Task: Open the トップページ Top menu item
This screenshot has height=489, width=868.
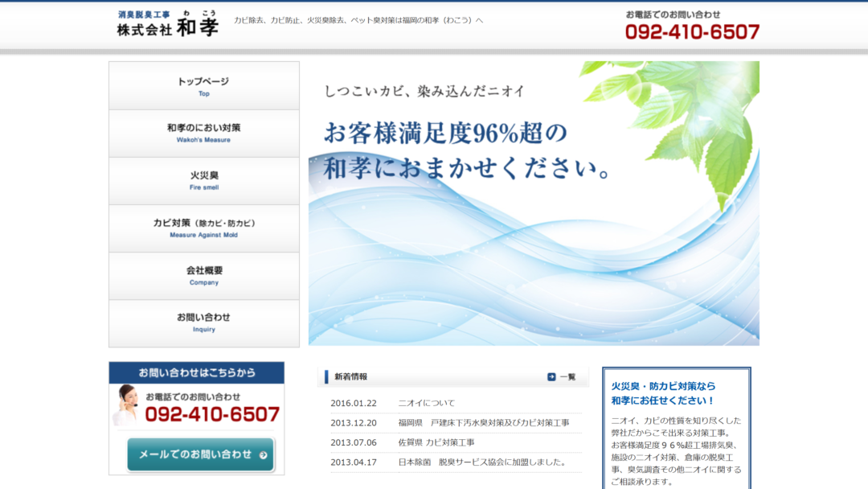Action: (203, 86)
